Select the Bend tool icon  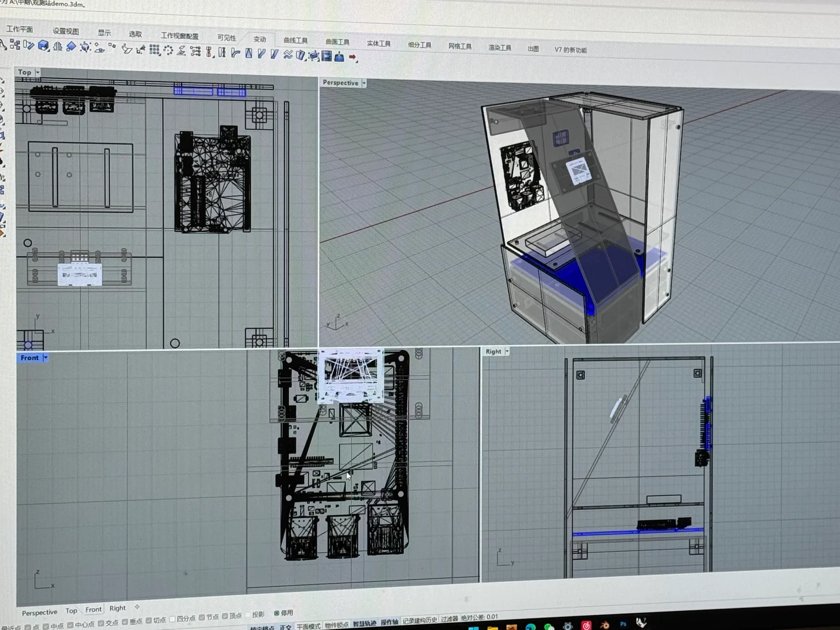coord(235,52)
